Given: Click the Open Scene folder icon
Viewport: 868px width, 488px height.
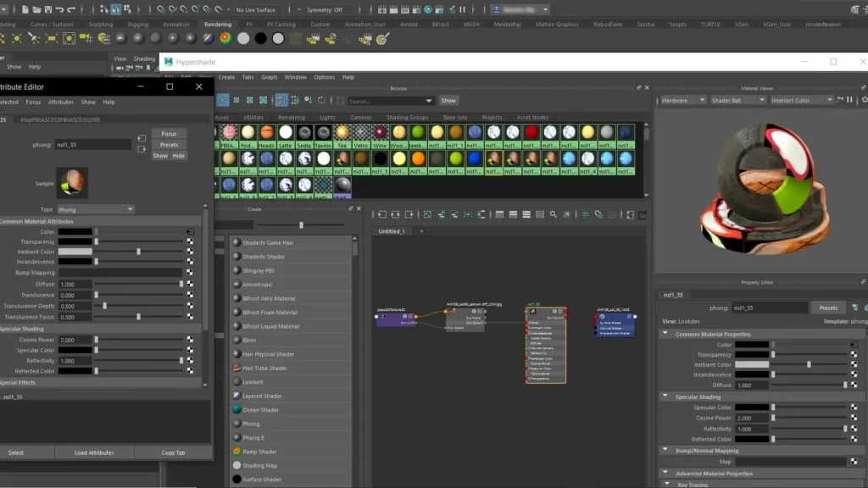Looking at the screenshot, I should pos(36,9).
